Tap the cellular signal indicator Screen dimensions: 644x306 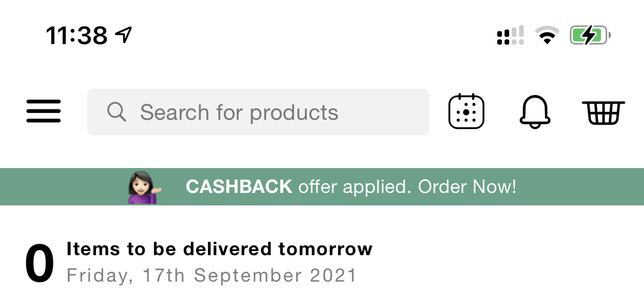(x=510, y=36)
